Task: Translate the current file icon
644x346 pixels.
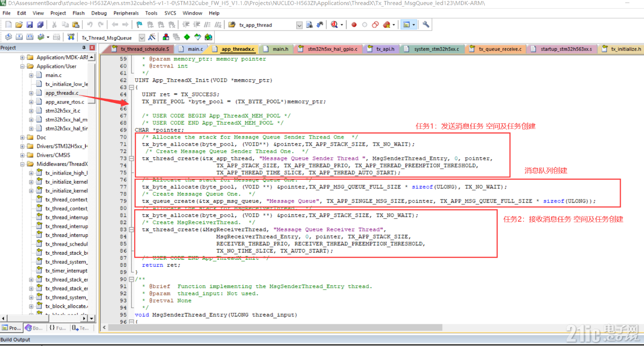Action: 8,37
